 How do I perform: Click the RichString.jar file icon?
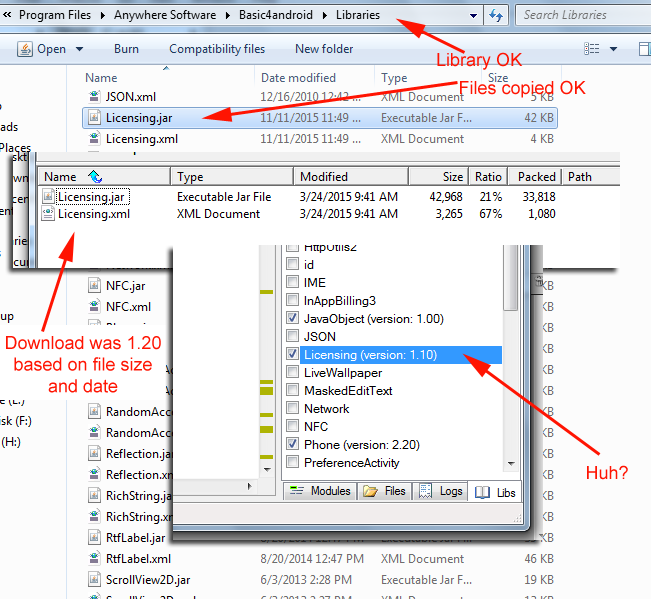pos(94,495)
